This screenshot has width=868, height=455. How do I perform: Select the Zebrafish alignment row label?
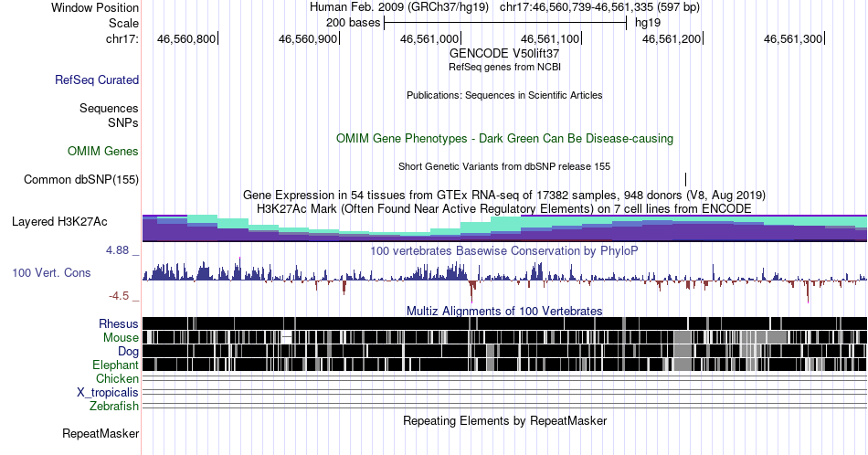(x=114, y=407)
